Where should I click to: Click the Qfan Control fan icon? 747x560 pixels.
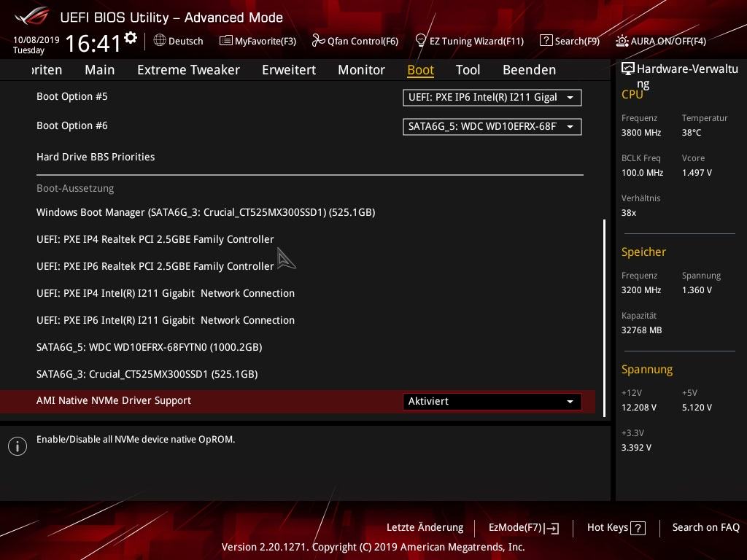tap(318, 41)
